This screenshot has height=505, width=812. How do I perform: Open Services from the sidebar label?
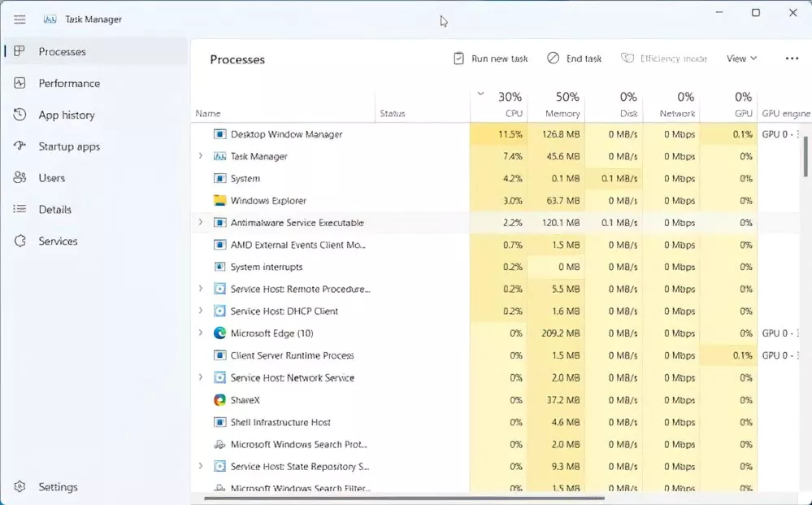[x=58, y=242]
